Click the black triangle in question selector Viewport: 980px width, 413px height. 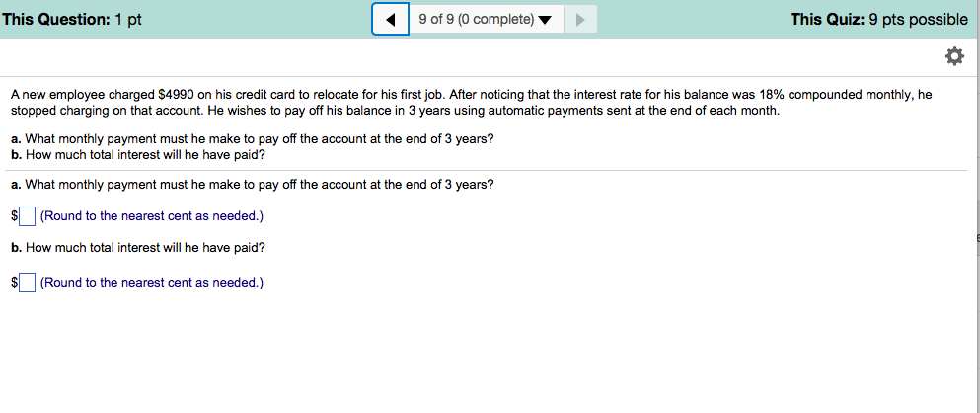[x=544, y=20]
